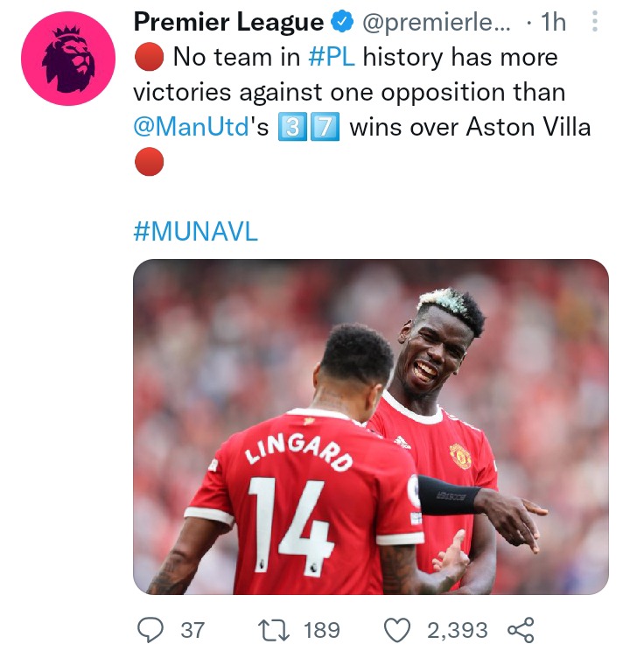Open the @ManUtd mention link

point(191,127)
